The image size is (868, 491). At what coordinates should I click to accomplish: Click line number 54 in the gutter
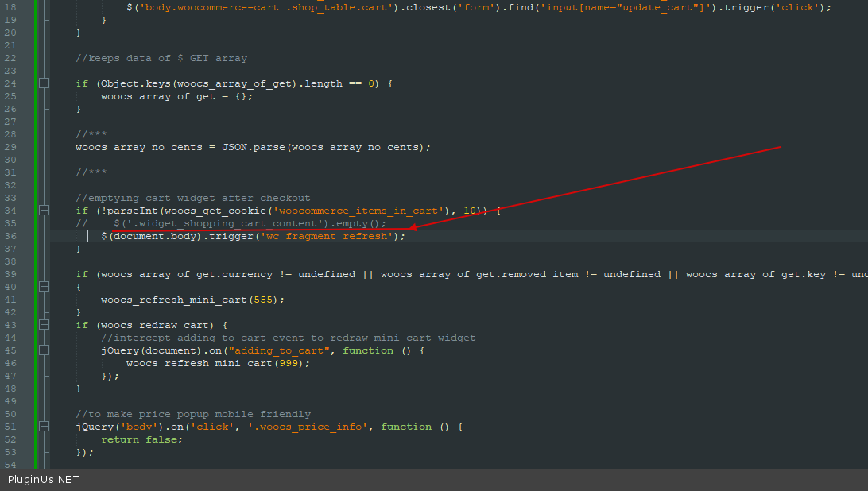pos(10,465)
